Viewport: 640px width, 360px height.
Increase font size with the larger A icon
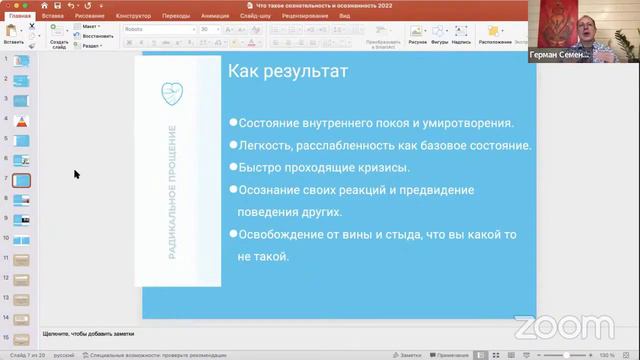click(229, 29)
